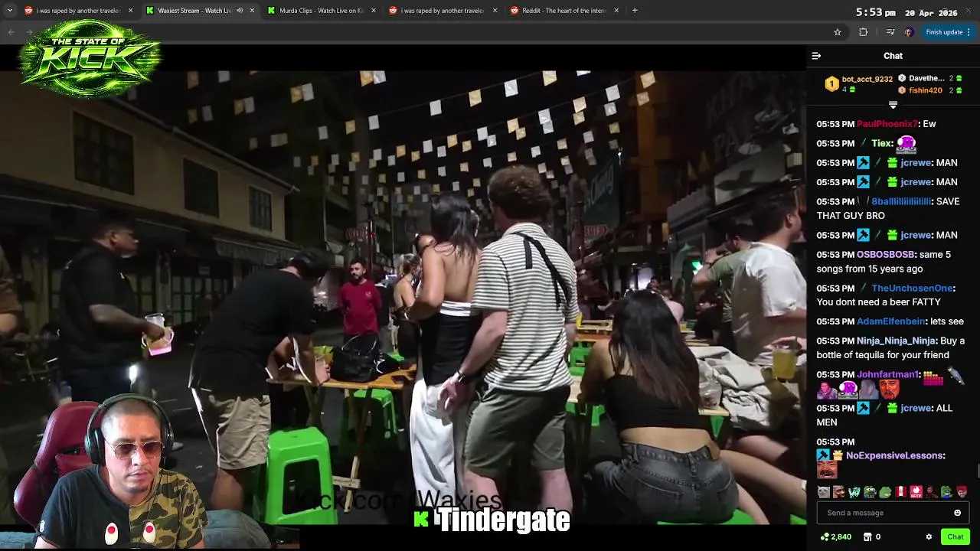This screenshot has width=980, height=551.
Task: Switch to the Reddit heart of the internet tab
Action: 564,11
